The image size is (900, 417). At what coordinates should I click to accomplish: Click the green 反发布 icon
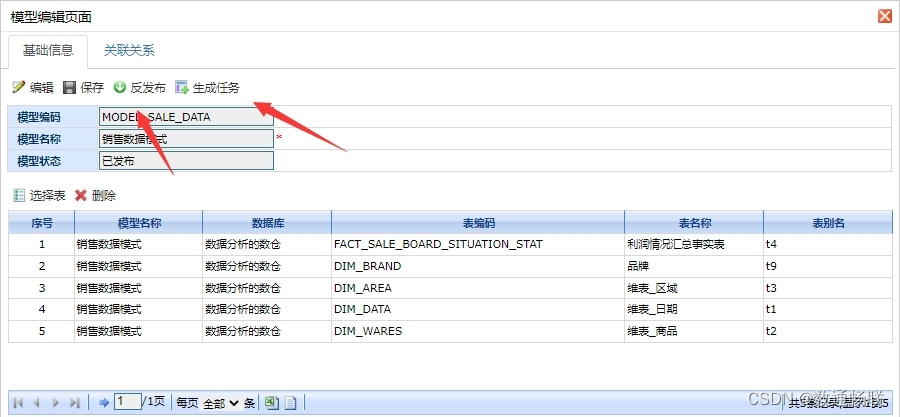tap(119, 87)
